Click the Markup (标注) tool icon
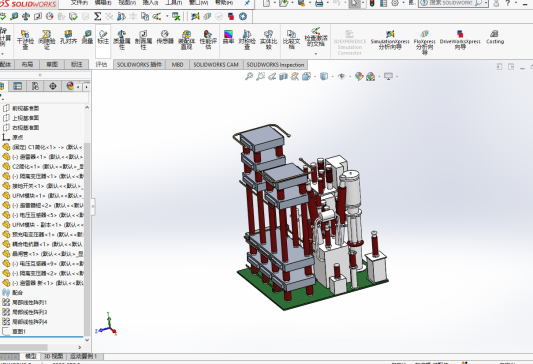This screenshot has height=364, width=533. tap(103, 37)
